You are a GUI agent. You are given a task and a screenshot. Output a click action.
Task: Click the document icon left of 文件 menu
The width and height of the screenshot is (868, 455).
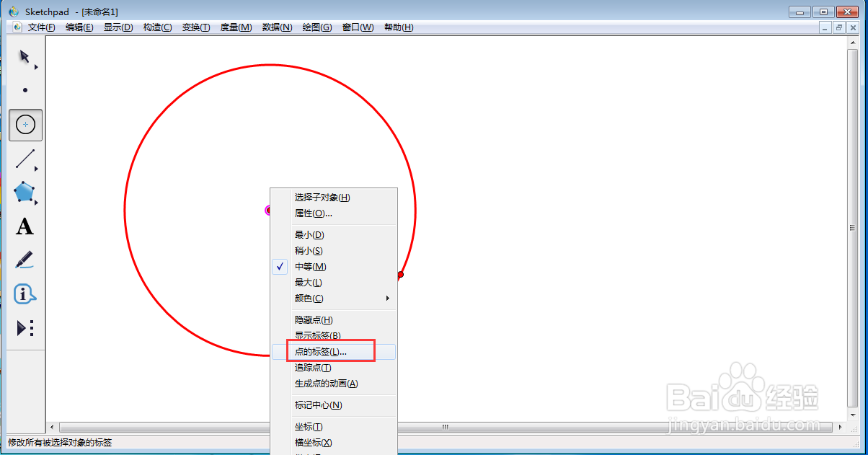click(18, 27)
